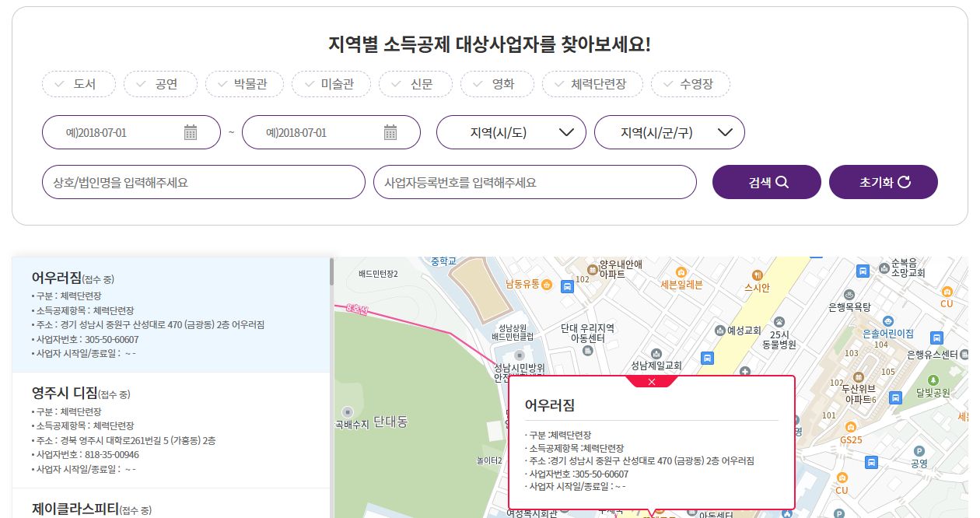Click the results list scrollbar
This screenshot has width=980, height=518.
pyautogui.click(x=332, y=271)
